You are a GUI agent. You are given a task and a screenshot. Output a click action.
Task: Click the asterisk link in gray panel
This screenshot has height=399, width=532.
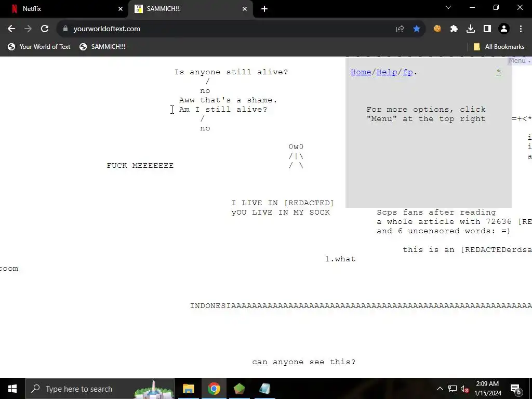pos(498,72)
